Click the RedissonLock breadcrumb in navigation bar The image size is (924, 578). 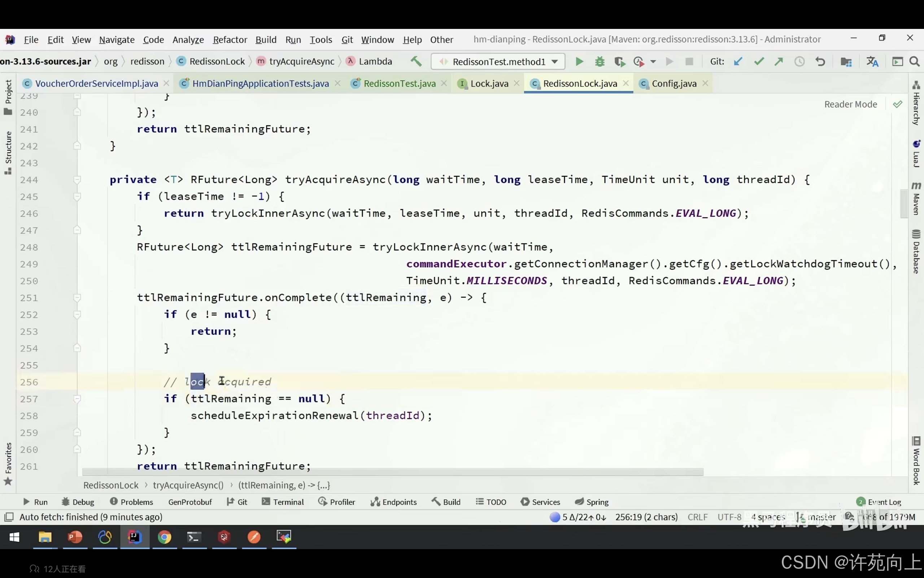(211, 61)
